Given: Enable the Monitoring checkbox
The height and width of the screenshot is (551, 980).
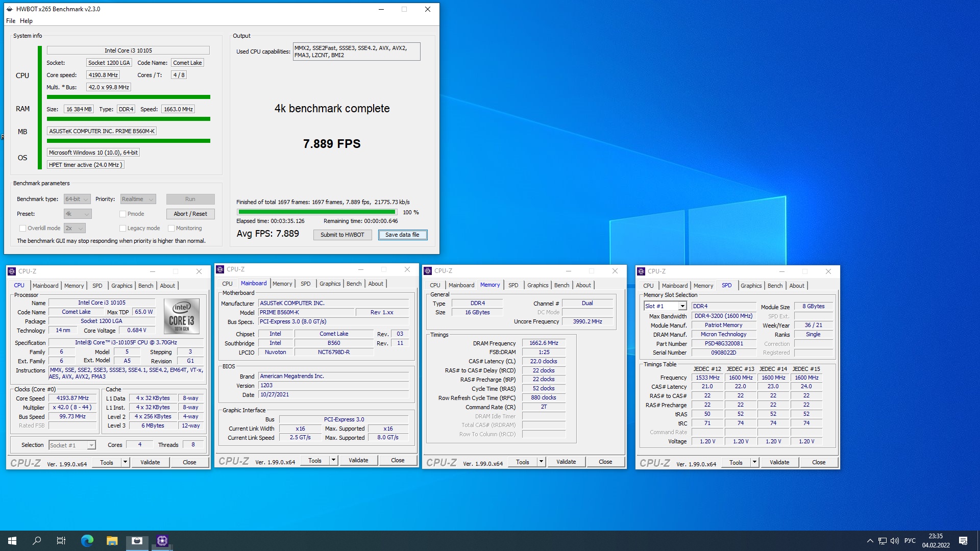Looking at the screenshot, I should 171,228.
